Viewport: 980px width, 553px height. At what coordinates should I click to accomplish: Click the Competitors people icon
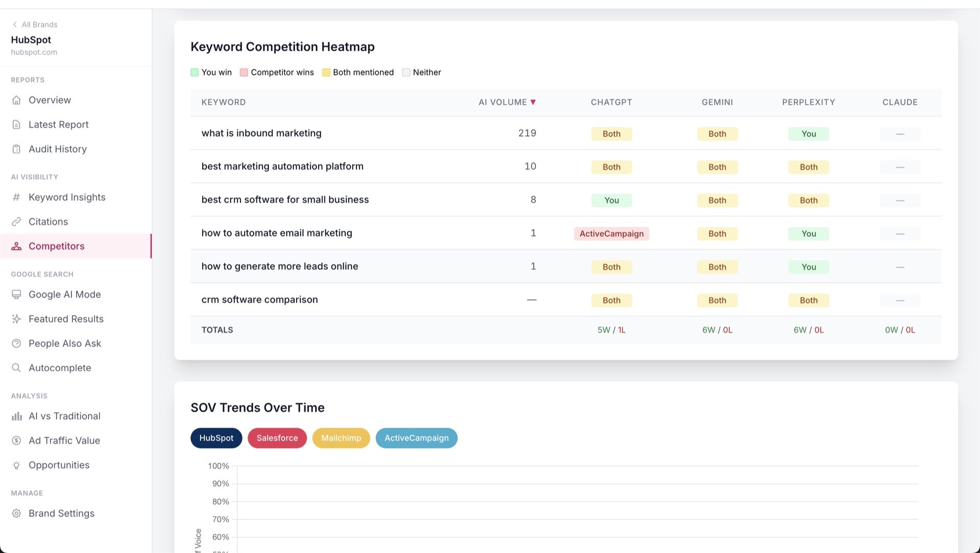[16, 246]
